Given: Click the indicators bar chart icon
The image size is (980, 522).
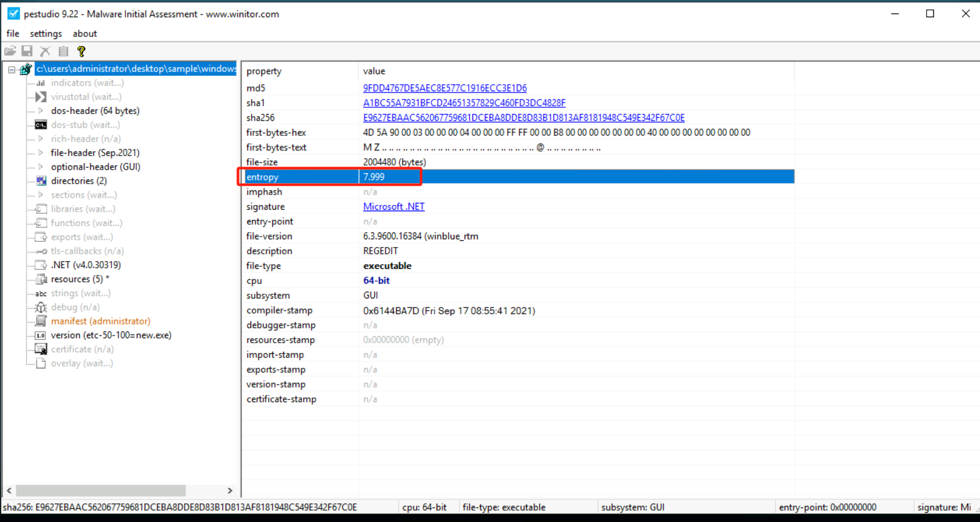Looking at the screenshot, I should click(x=41, y=83).
